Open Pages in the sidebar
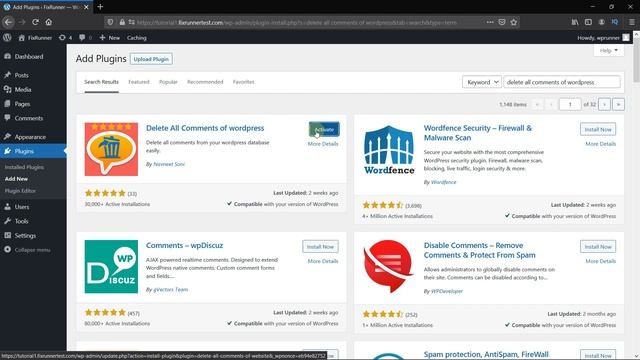The height and width of the screenshot is (360, 640). (x=22, y=104)
